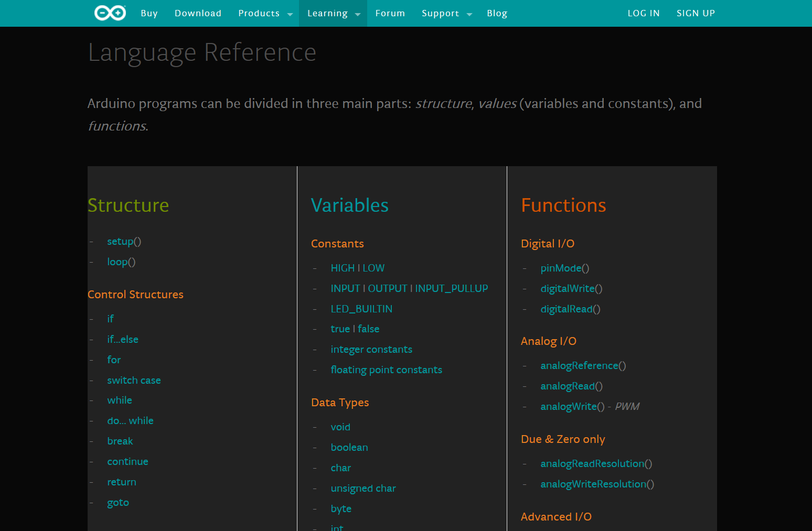The image size is (812, 531).
Task: Navigate to the Forum
Action: point(390,13)
